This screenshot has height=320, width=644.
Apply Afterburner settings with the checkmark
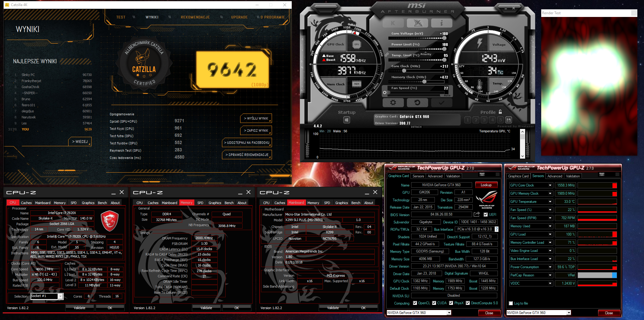[x=442, y=103]
